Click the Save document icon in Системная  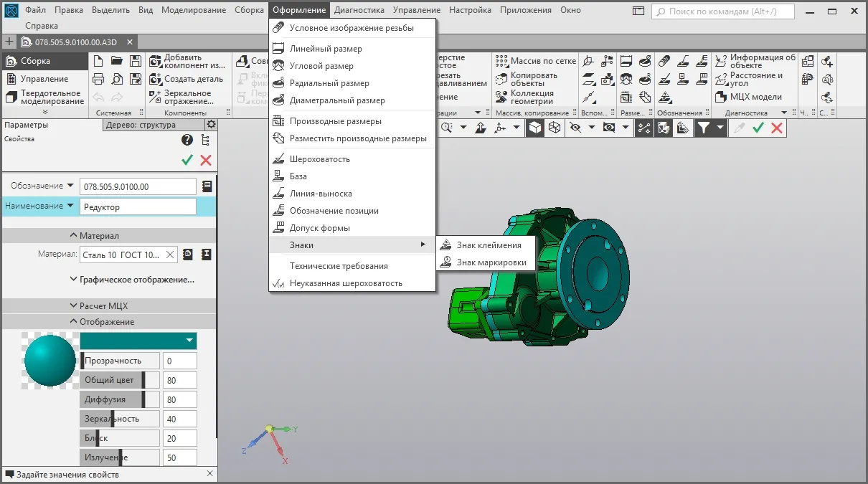135,62
